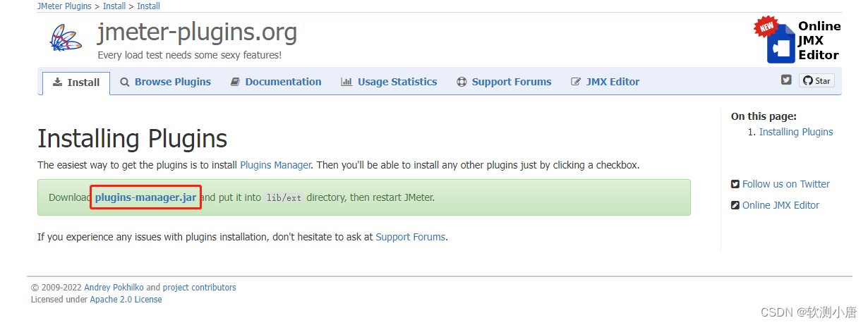Open the Support Forums tab

click(504, 82)
